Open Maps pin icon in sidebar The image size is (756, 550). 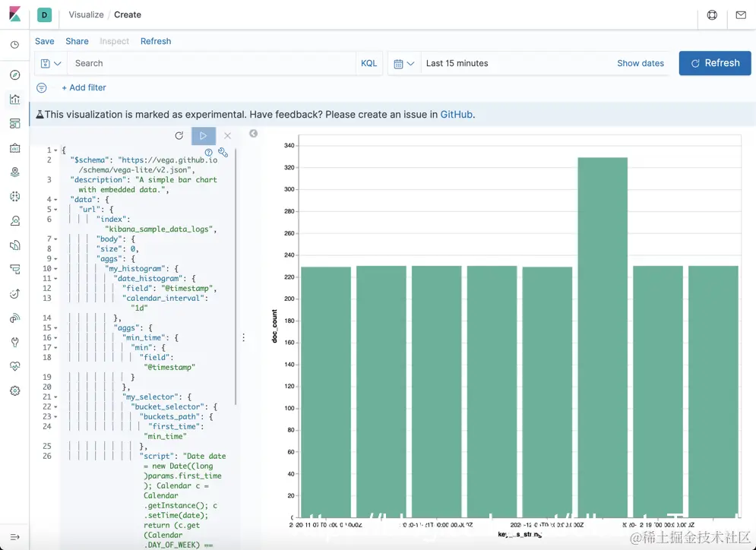pos(15,172)
